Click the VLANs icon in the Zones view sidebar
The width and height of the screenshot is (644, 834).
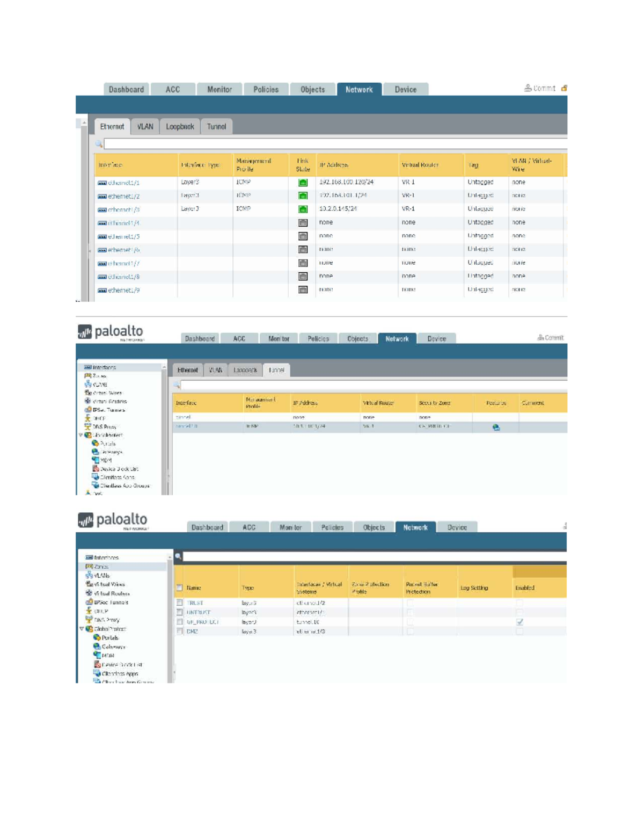click(89, 575)
